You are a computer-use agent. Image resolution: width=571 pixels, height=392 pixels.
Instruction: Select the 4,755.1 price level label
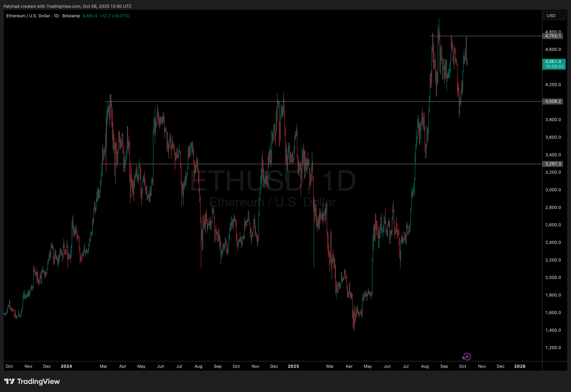pyautogui.click(x=552, y=36)
